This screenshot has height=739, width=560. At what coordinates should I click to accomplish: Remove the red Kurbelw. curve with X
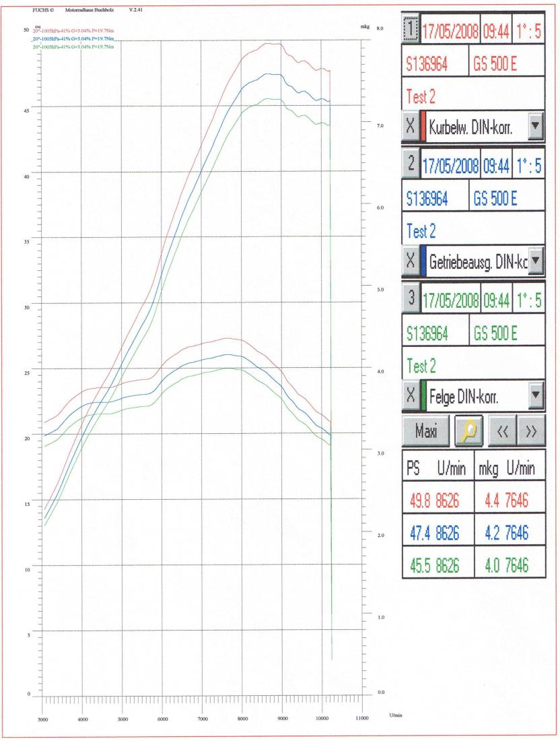(411, 126)
